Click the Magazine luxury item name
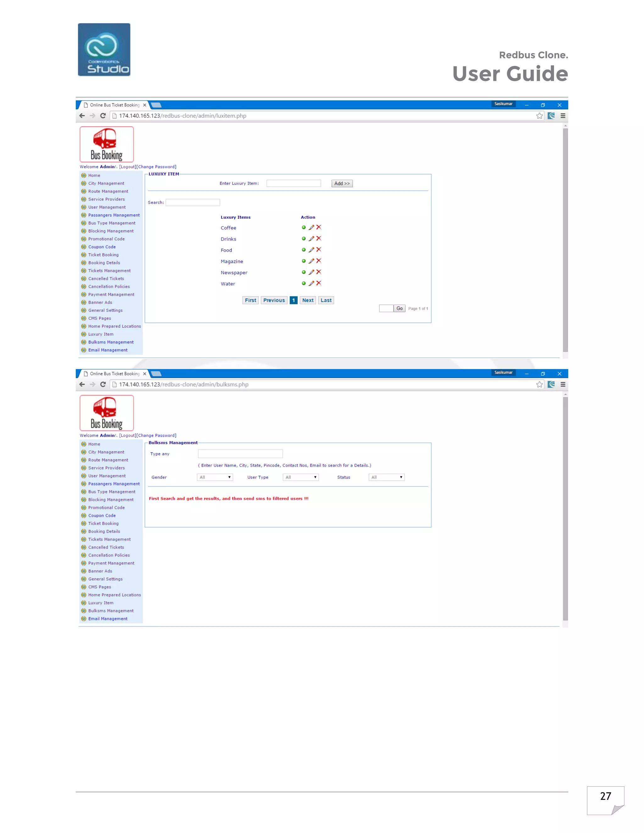The image size is (644, 833). tap(231, 262)
